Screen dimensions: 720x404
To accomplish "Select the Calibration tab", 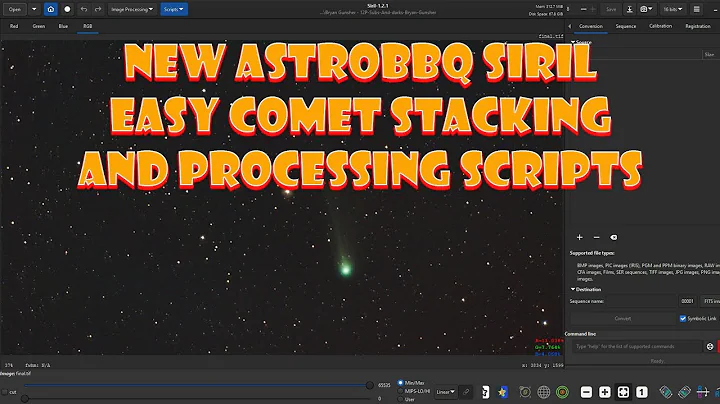I will pyautogui.click(x=660, y=26).
